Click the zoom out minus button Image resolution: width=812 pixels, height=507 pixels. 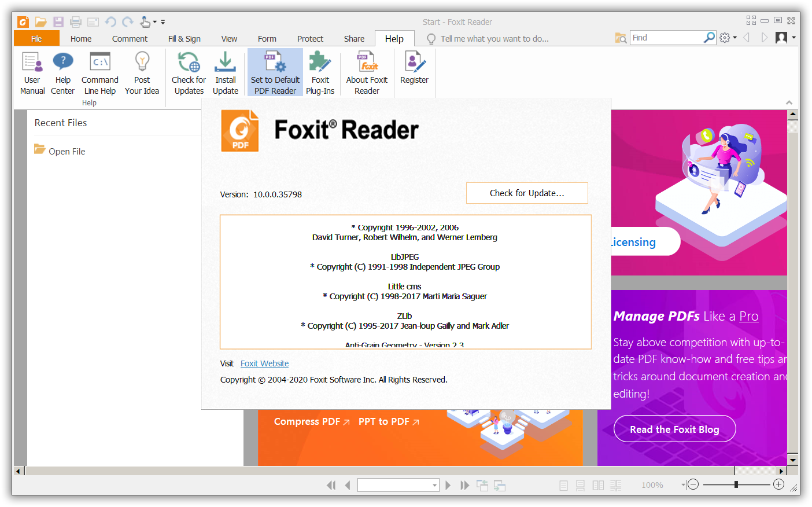tap(693, 484)
